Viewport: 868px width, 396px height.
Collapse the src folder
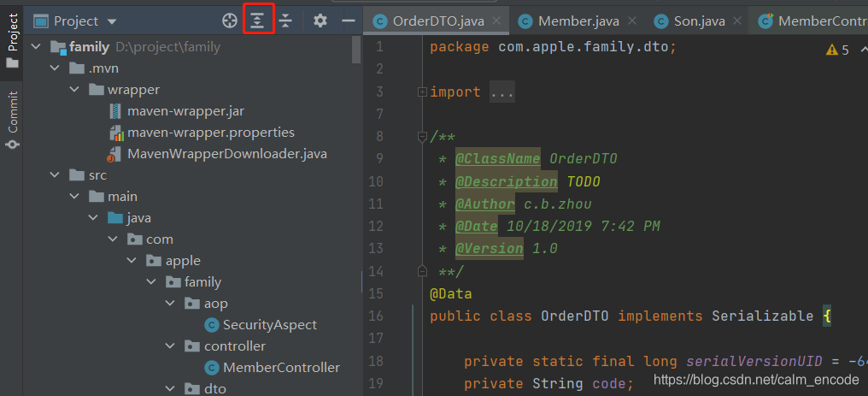point(55,175)
